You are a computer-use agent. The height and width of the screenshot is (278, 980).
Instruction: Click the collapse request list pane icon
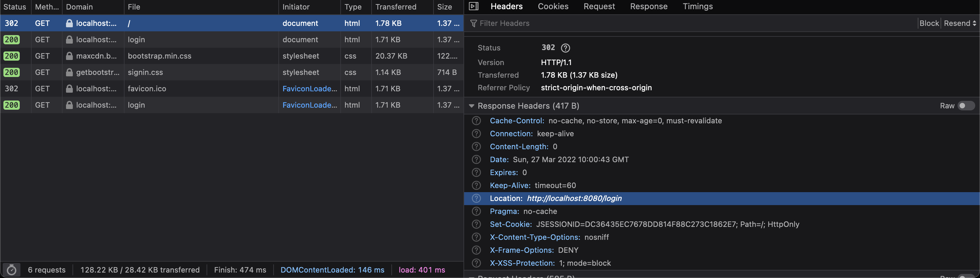(x=473, y=6)
